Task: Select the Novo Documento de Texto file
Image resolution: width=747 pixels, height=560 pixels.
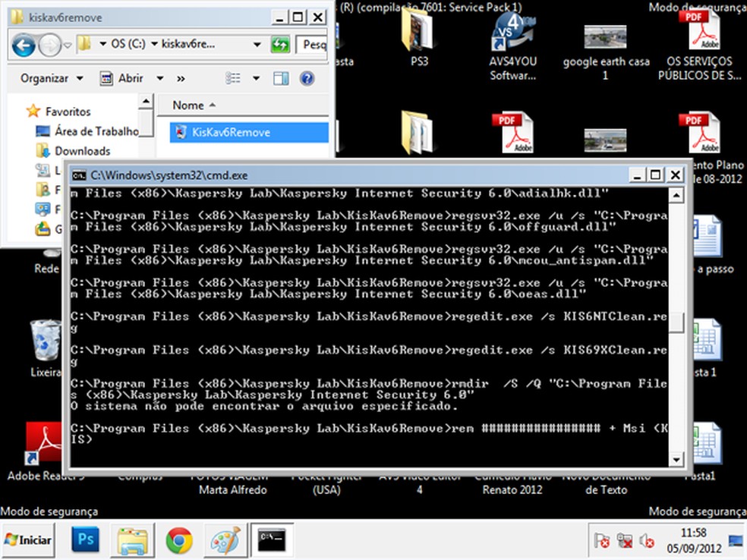Action: click(x=606, y=484)
